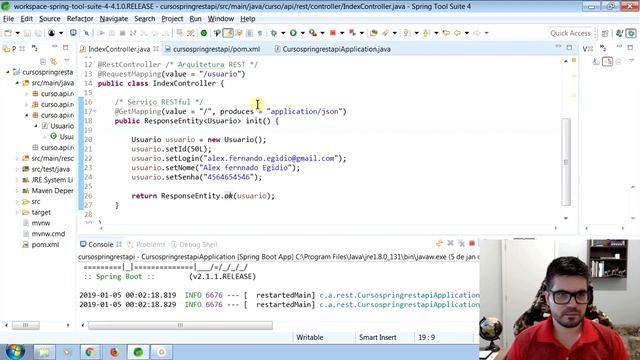Open the Run button dropdown arrow
The image size is (640, 360).
tap(302, 33)
